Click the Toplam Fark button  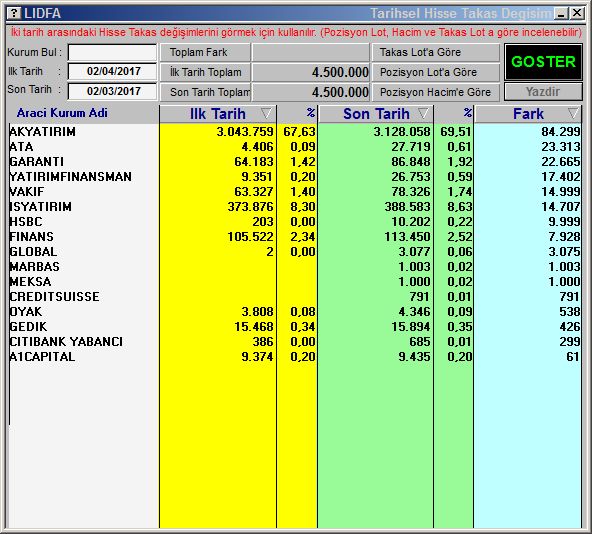(205, 52)
